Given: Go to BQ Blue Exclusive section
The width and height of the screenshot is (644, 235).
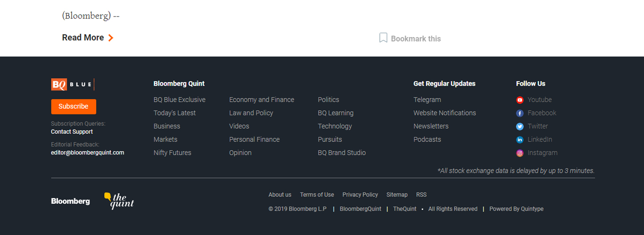Looking at the screenshot, I should (179, 100).
